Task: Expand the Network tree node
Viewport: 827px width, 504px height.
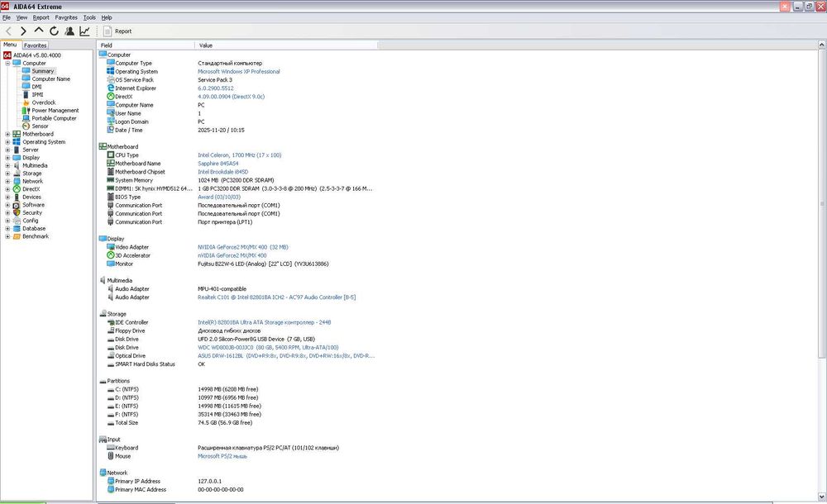Action: pos(8,181)
